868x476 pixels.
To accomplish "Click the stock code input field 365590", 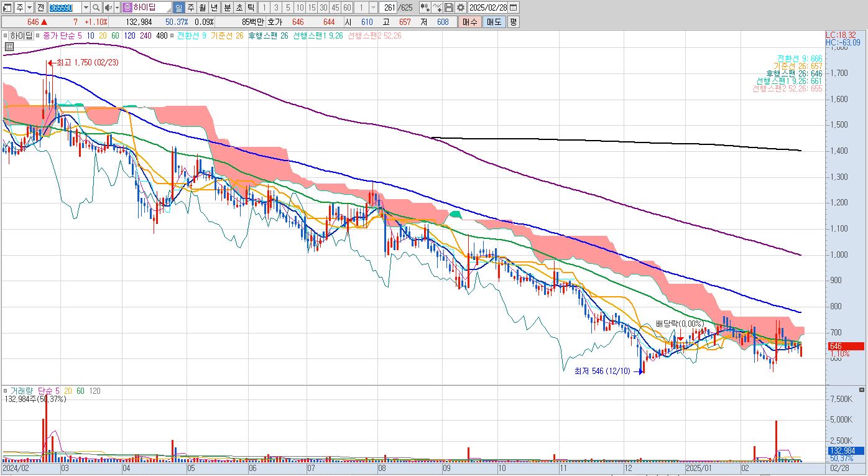I will (x=65, y=7).
